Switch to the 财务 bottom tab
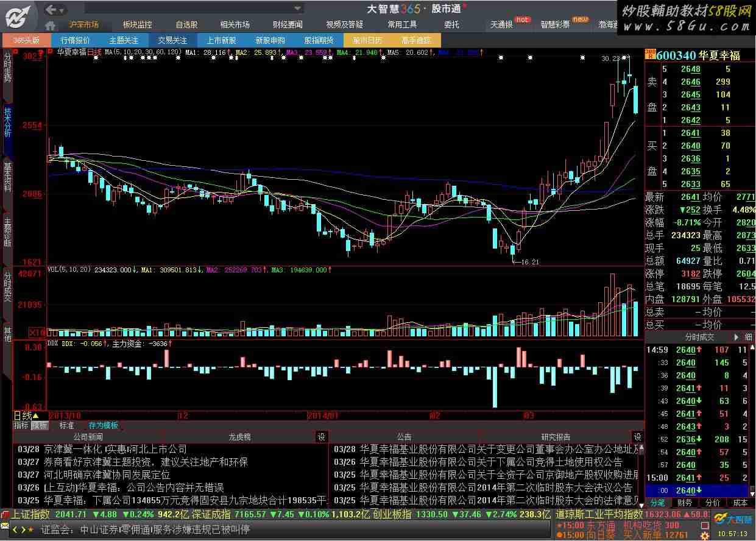 [x=685, y=503]
